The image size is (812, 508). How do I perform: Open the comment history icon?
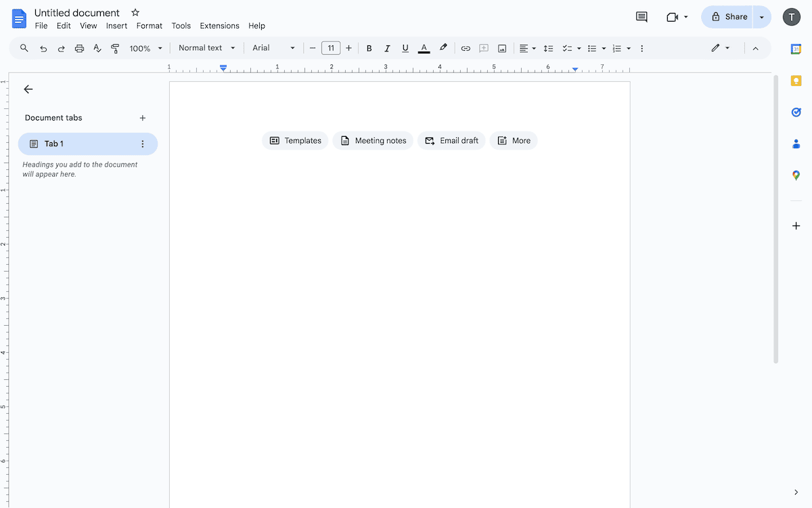[641, 17]
